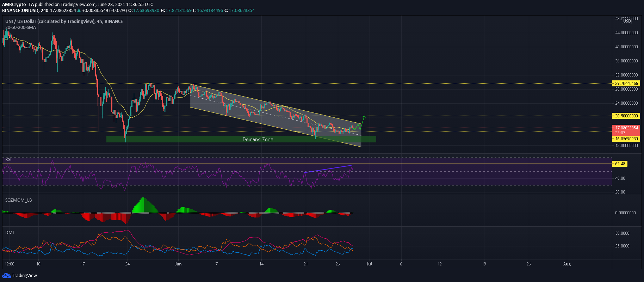Click the 44.00000000 price axis value
This screenshot has height=282, width=644.
click(626, 33)
